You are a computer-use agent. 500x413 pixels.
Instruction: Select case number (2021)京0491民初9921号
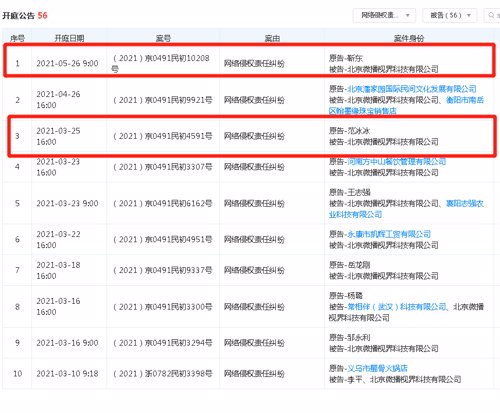click(x=162, y=100)
